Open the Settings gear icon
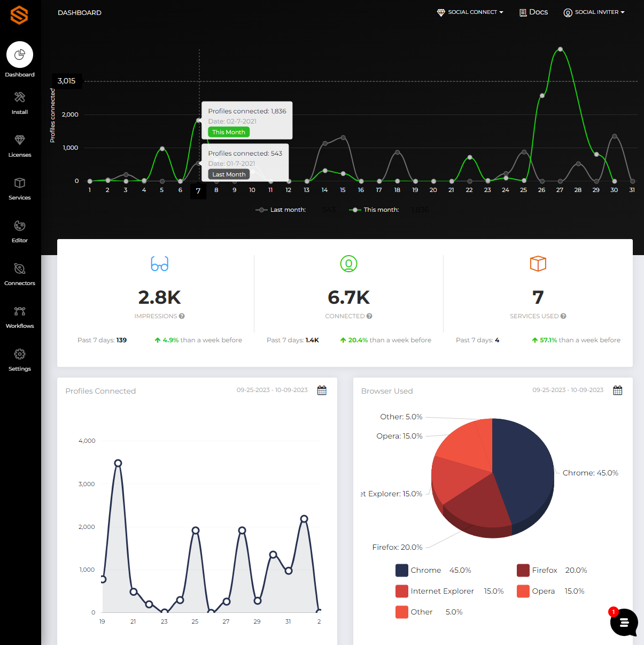Viewport: 644px width, 645px height. point(20,354)
